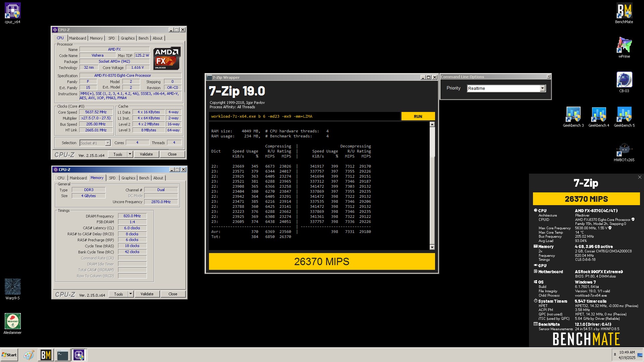Screen dimensions: 644x362
Task: Open the Geekbench 5 desktop shortcut
Action: coord(624,117)
